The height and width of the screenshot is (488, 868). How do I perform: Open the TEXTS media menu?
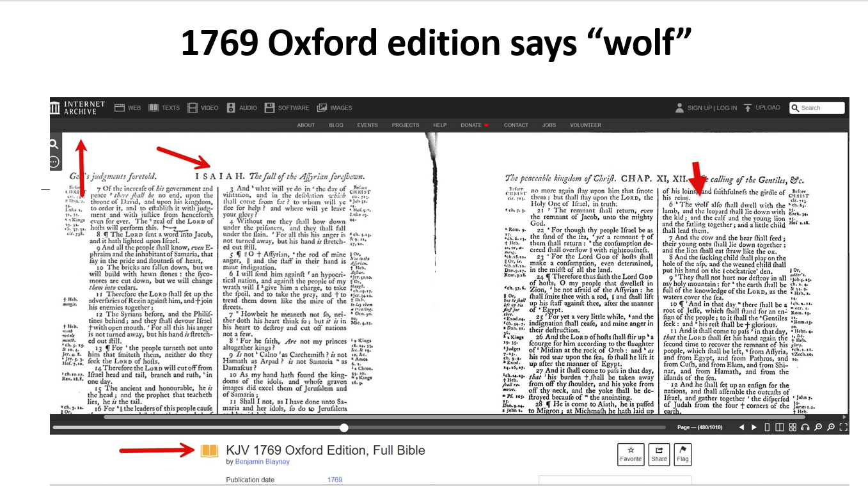pyautogui.click(x=164, y=108)
